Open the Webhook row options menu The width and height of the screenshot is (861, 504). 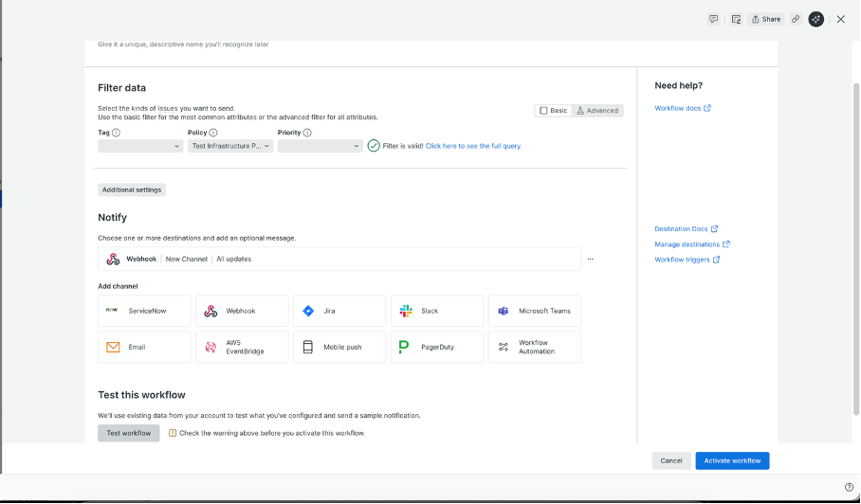point(590,259)
